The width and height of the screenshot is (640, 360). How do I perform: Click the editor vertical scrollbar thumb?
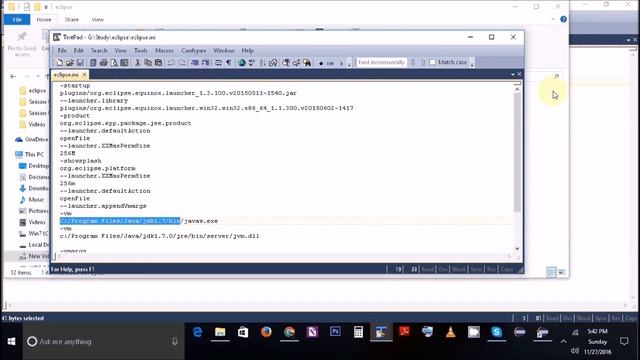point(517,152)
